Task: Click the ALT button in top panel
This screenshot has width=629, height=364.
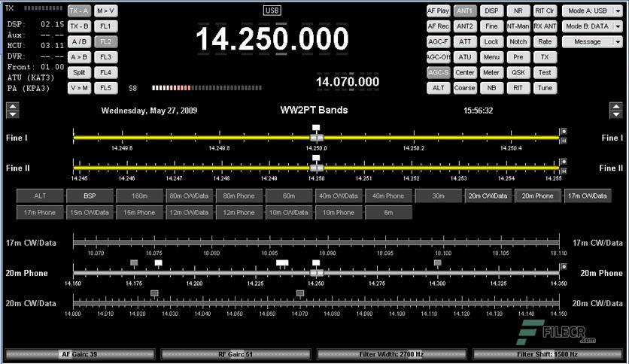Action: click(438, 88)
